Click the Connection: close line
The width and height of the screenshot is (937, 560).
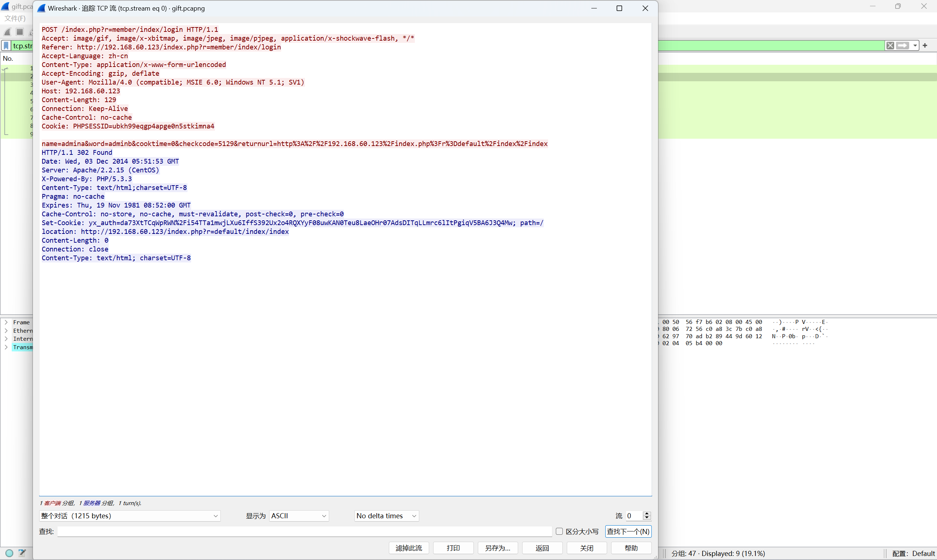75,249
